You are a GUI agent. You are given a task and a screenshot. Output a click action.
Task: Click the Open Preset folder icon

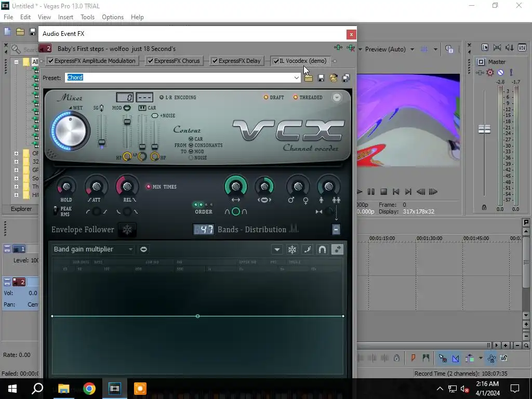(308, 78)
